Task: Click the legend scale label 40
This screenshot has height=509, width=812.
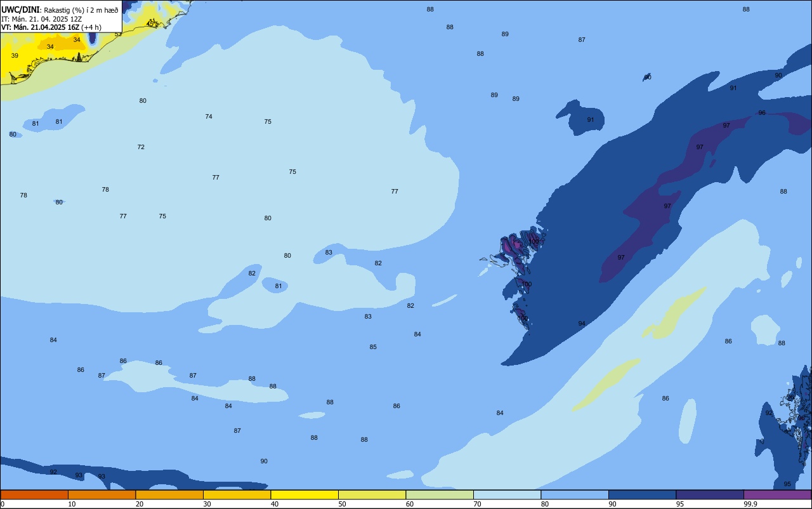Action: 275,504
